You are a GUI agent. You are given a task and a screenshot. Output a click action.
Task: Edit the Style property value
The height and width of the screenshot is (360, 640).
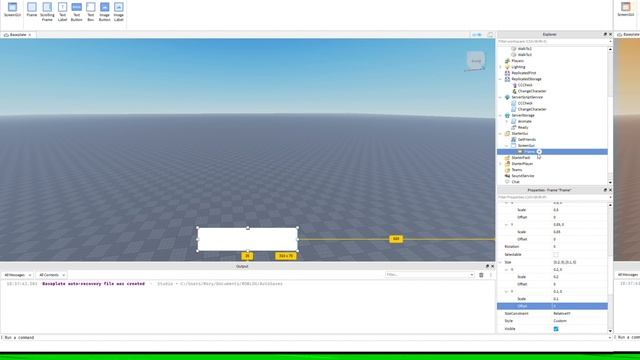click(x=580, y=321)
